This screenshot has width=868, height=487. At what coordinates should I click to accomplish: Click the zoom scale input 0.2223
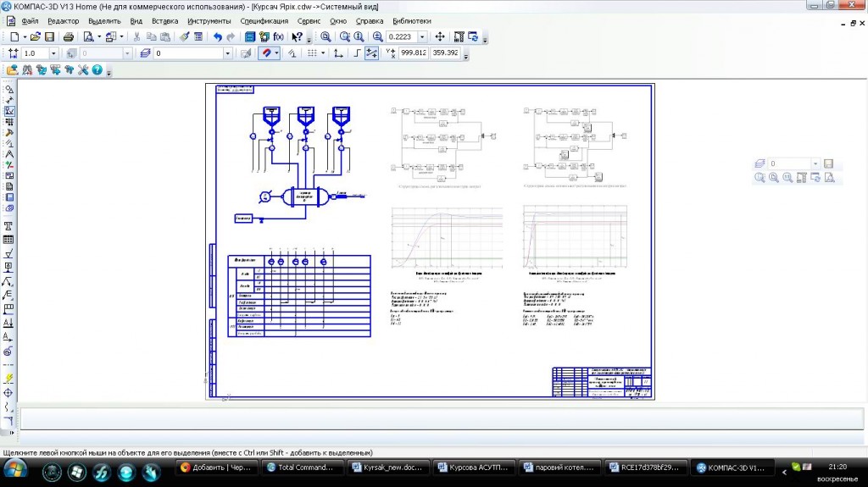pyautogui.click(x=402, y=37)
